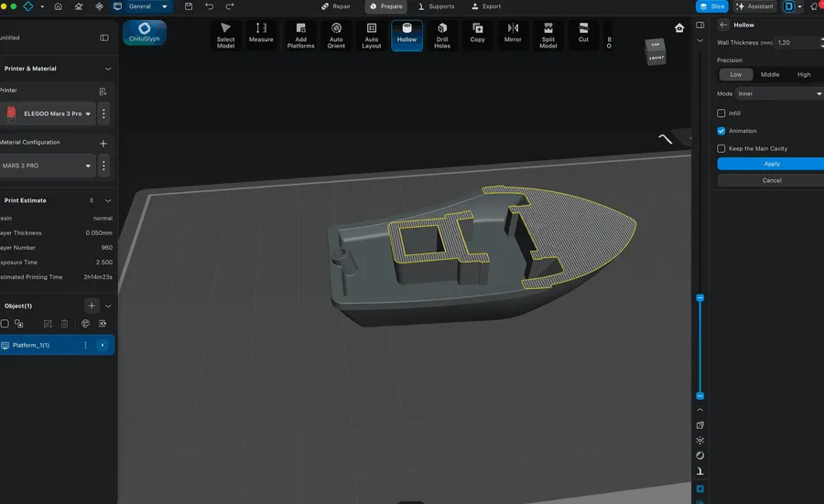Image resolution: width=824 pixels, height=504 pixels.
Task: Open the app logo dropdown arrow
Action: point(42,6)
